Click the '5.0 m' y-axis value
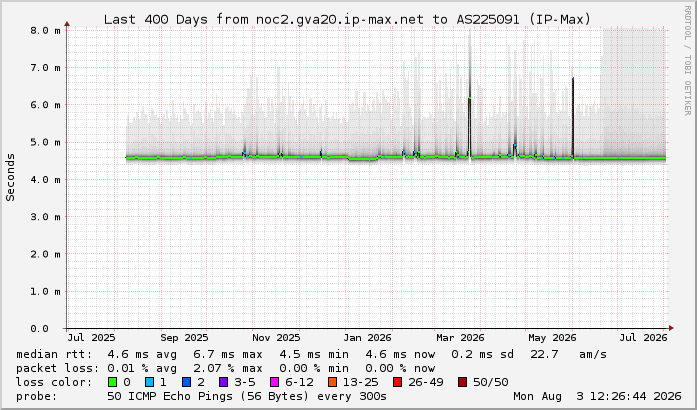This screenshot has width=697, height=410. click(45, 142)
